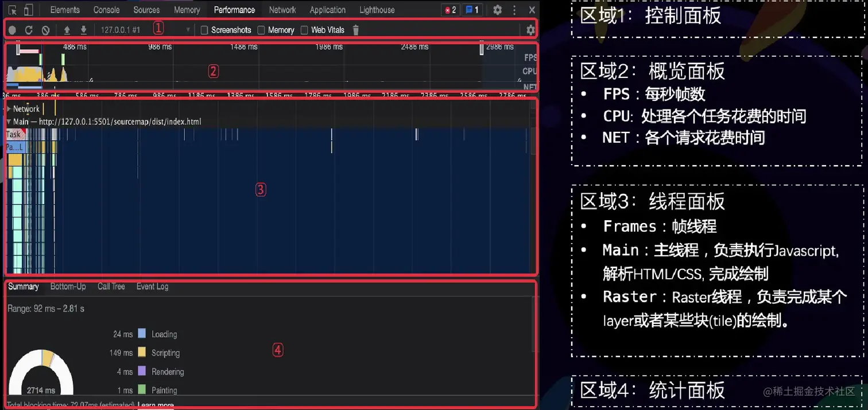Screen dimensions: 868x410
Task: Activate the inspect element picker
Action: pos(13,10)
